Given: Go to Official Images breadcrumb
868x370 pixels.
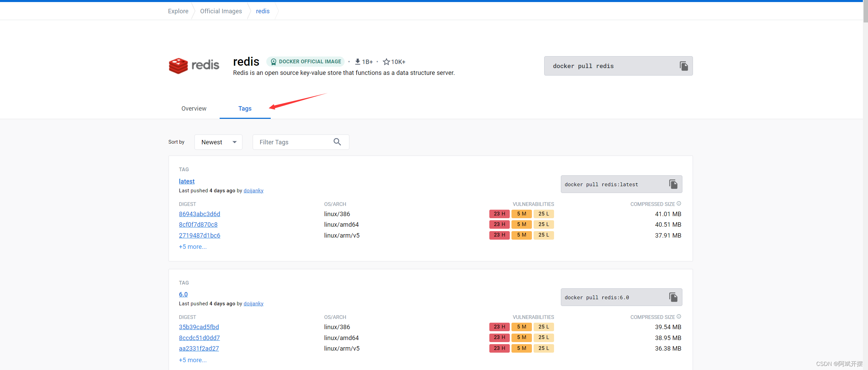Looking at the screenshot, I should (x=221, y=11).
